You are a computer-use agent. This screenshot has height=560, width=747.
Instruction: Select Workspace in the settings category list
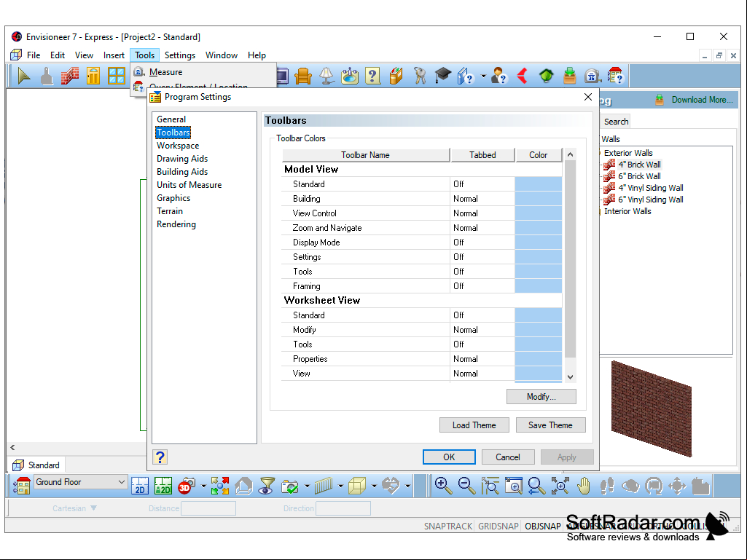tap(178, 146)
